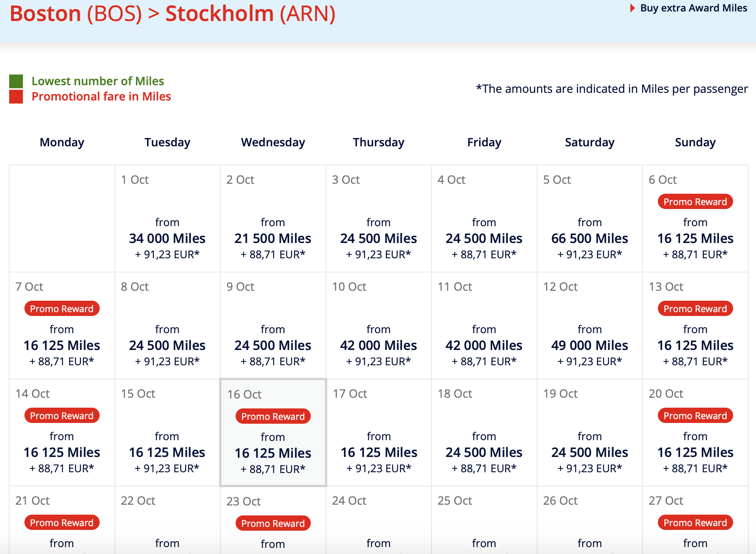The image size is (756, 554).
Task: Select the highlighted 16 Oct date cell
Action: click(273, 433)
